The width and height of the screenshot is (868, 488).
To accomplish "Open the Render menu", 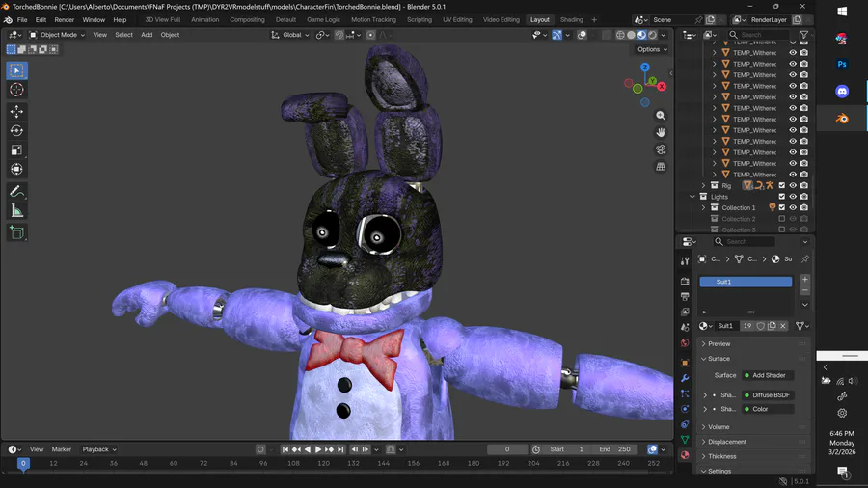I will (65, 19).
